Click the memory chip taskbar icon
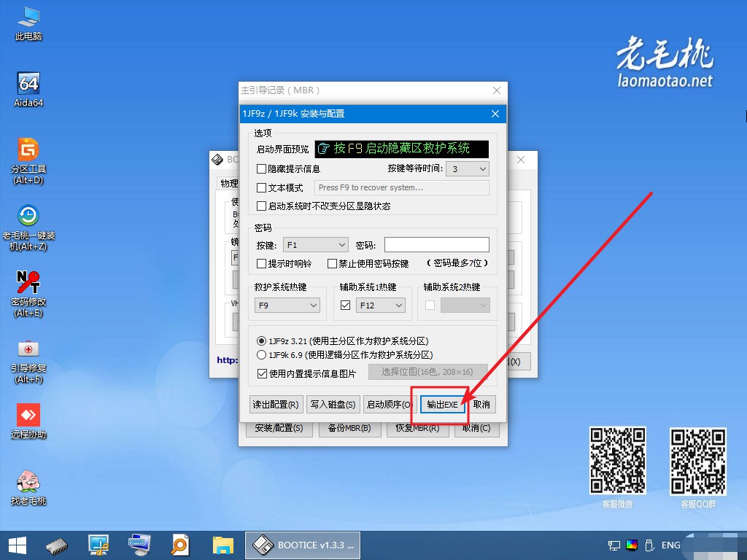Image resolution: width=747 pixels, height=560 pixels. [x=57, y=545]
